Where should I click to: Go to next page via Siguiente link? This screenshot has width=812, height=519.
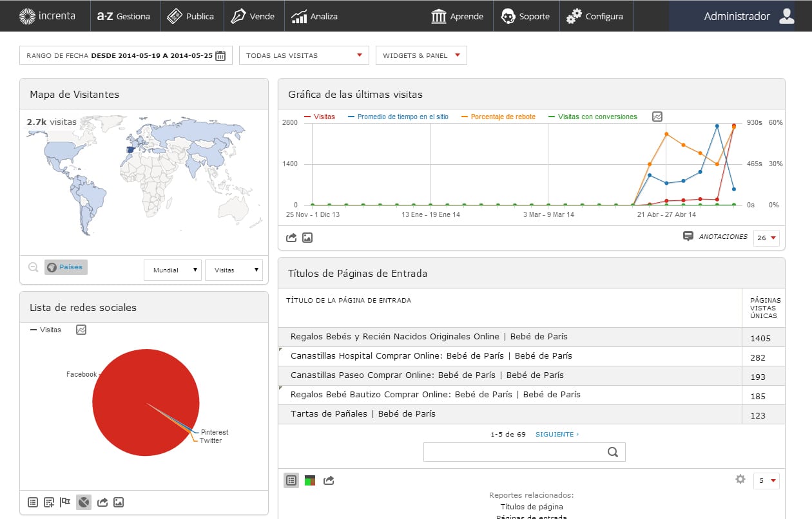[557, 434]
